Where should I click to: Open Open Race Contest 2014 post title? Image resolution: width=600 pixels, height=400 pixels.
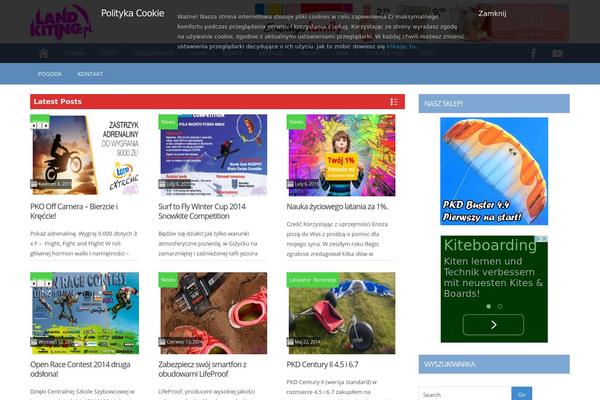click(x=80, y=369)
